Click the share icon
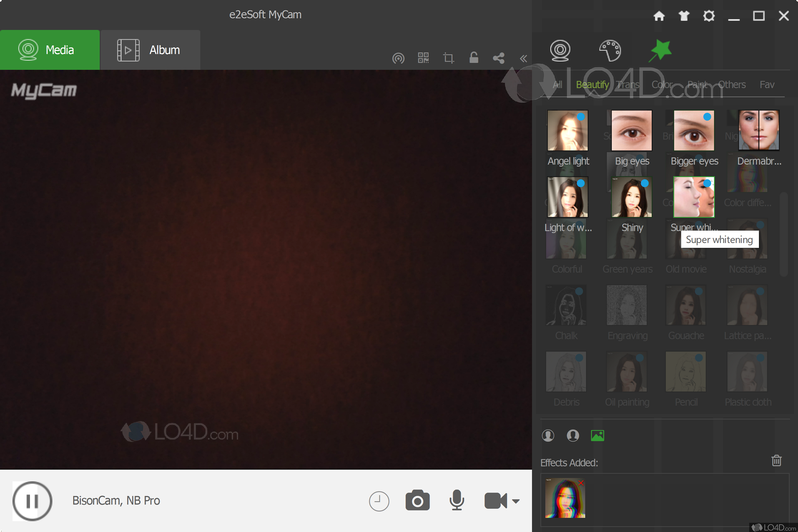Screen dimensions: 798x532 click(498, 58)
